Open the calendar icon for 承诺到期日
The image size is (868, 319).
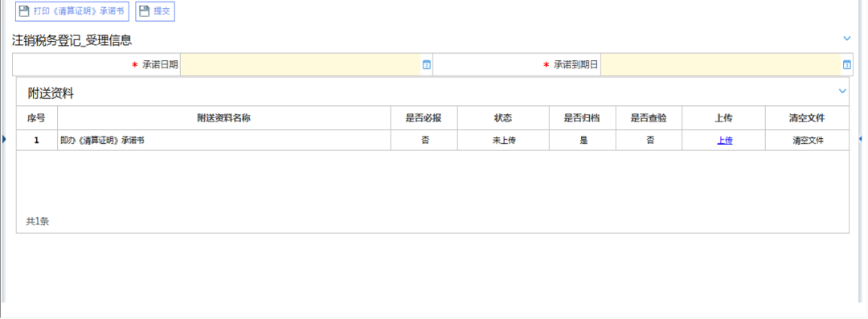pyautogui.click(x=847, y=65)
